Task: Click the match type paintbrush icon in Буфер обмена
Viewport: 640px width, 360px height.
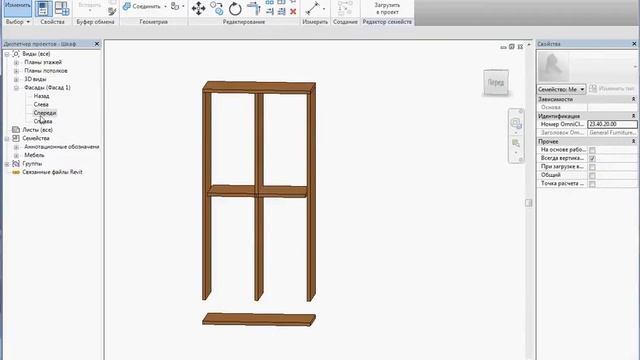Action: 112,12
